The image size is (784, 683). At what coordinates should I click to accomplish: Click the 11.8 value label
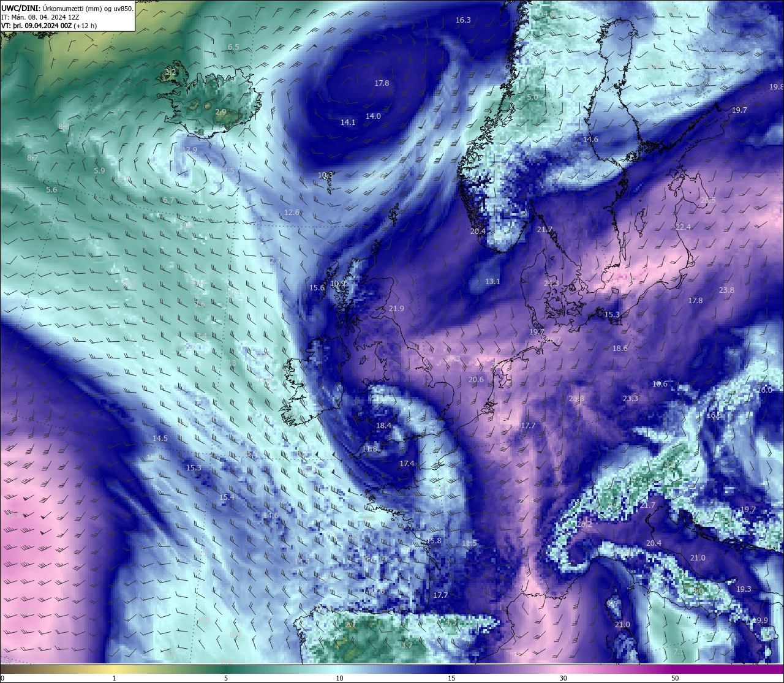tap(369, 449)
